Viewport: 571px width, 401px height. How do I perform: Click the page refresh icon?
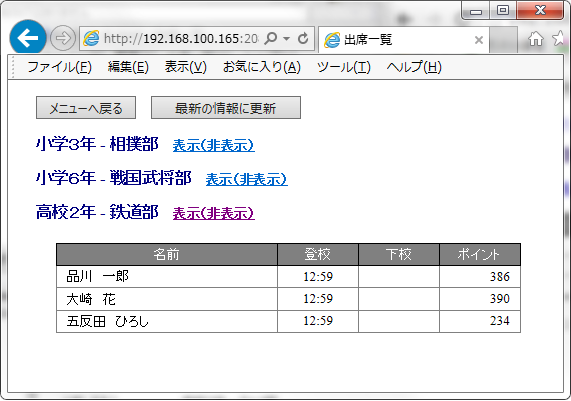303,38
